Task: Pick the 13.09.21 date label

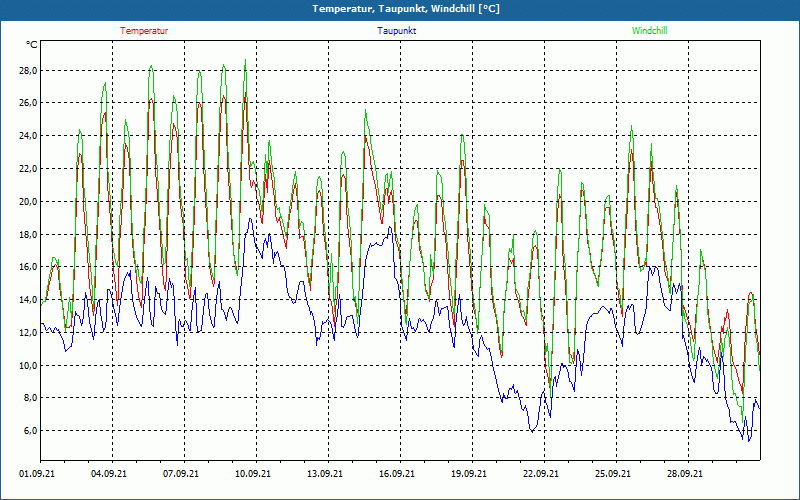Action: (325, 475)
